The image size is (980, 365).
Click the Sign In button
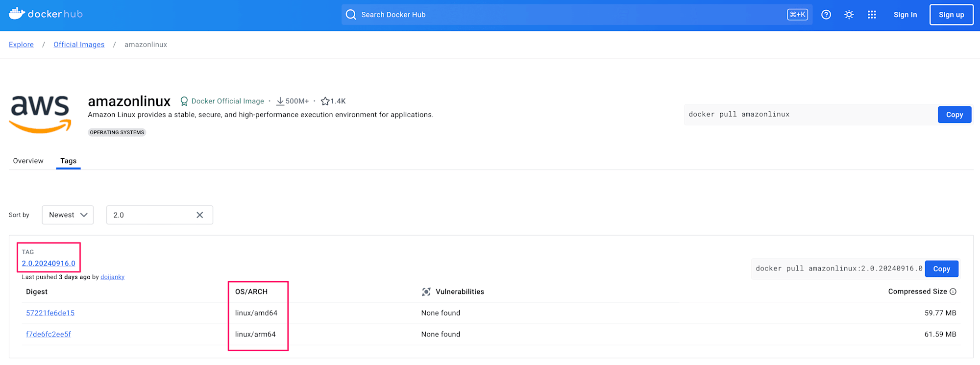pos(905,15)
